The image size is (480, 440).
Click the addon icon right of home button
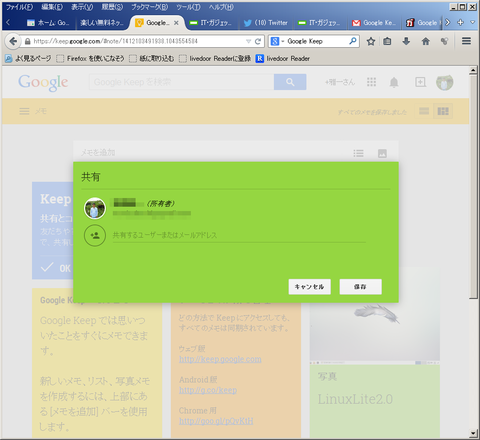tap(444, 41)
